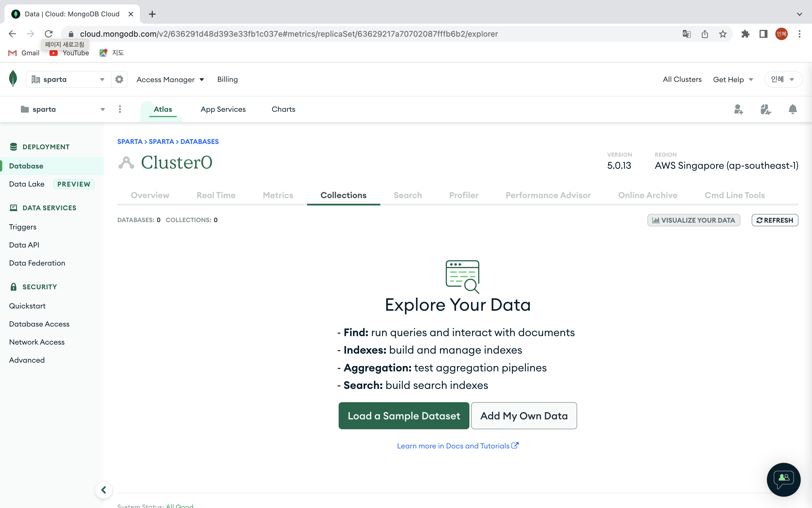Open the cluster Search tab

pyautogui.click(x=408, y=195)
